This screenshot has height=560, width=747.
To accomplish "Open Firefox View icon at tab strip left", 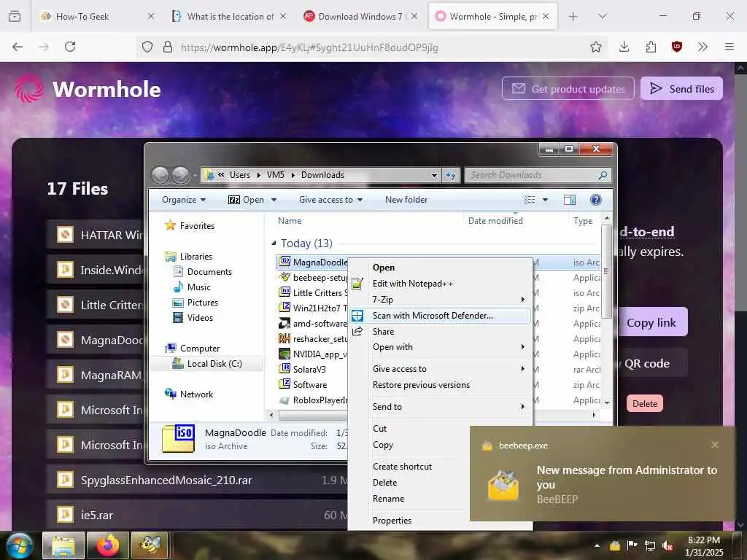I will pos(15,17).
